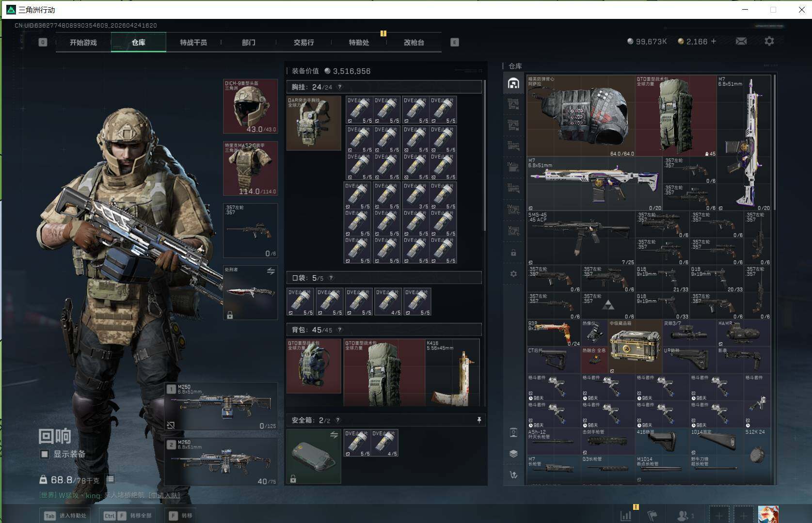Select the 热像仪 item in warehouse
This screenshot has height=523, width=812.
pos(594,333)
